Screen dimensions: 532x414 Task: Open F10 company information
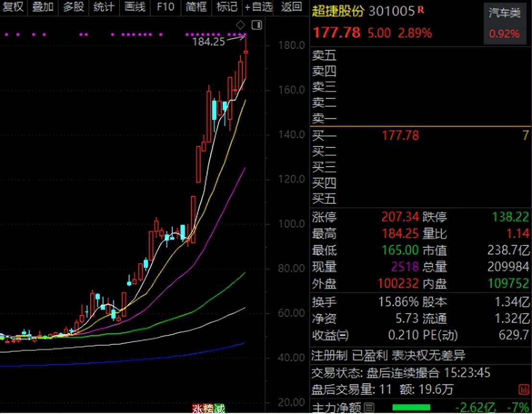[x=166, y=7]
